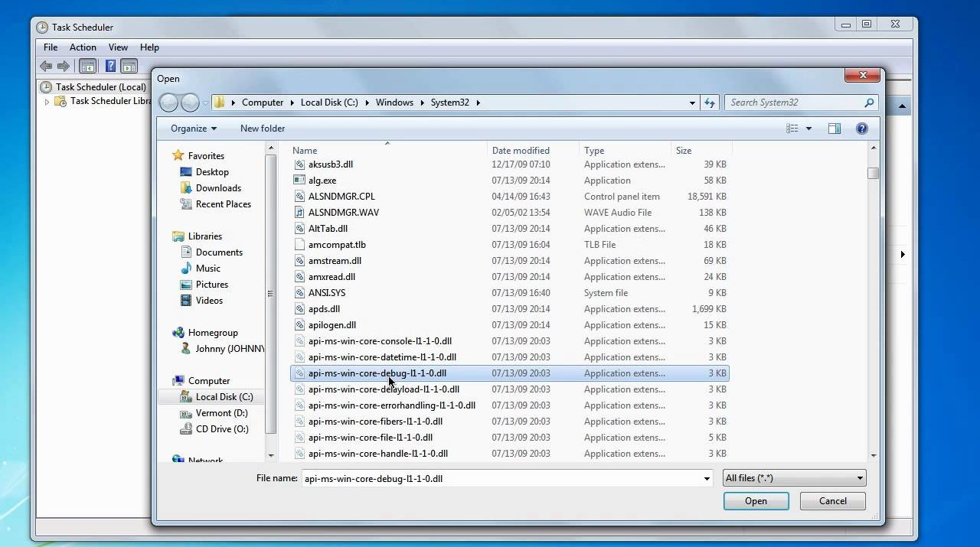
Task: Expand the File name history dropdown
Action: [x=707, y=479]
